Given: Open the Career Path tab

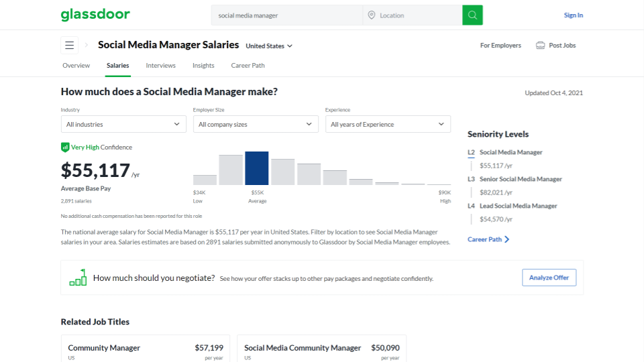Looking at the screenshot, I should pyautogui.click(x=248, y=65).
